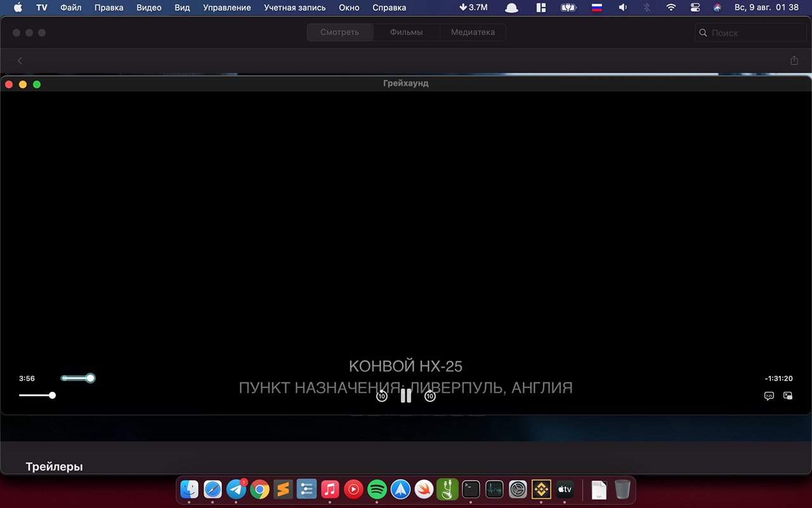Switch to the Смотреть tab
This screenshot has height=508, width=812.
[x=339, y=32]
